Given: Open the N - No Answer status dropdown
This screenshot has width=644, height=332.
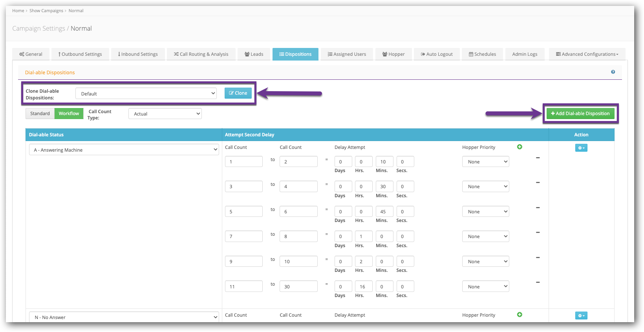Looking at the screenshot, I should coord(124,317).
